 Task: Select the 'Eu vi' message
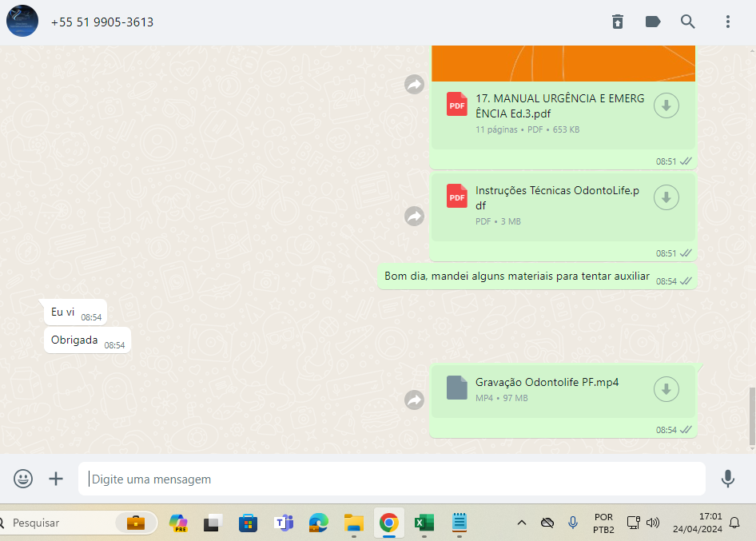[75, 312]
